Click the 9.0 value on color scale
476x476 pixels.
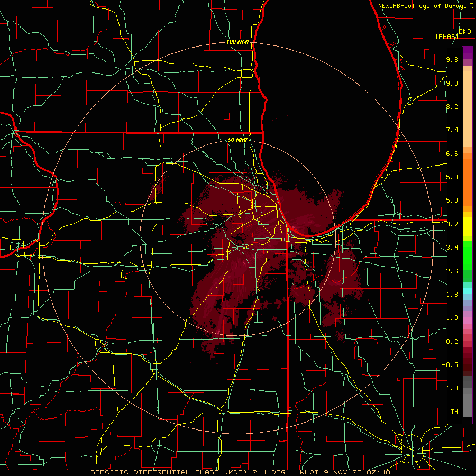click(452, 83)
